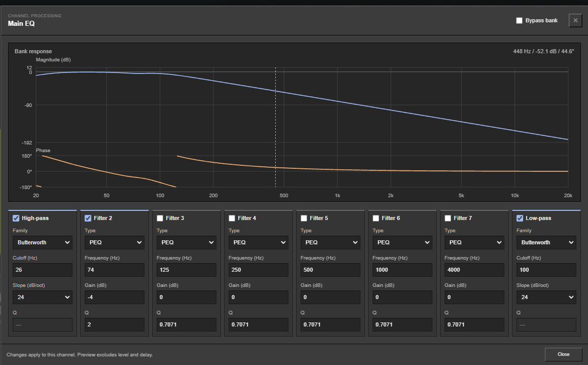Edit the Low-pass Cutoff field showing 100
This screenshot has height=365, width=588.
click(x=546, y=270)
